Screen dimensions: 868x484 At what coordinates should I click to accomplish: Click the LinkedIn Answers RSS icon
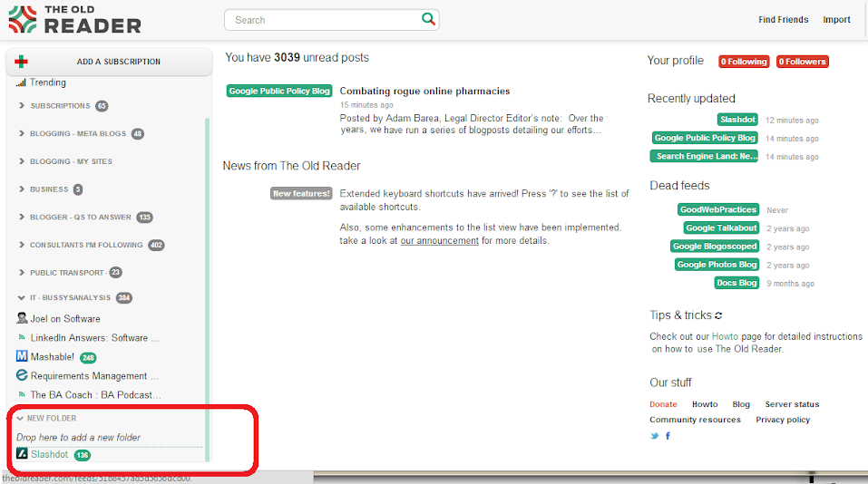pos(22,337)
